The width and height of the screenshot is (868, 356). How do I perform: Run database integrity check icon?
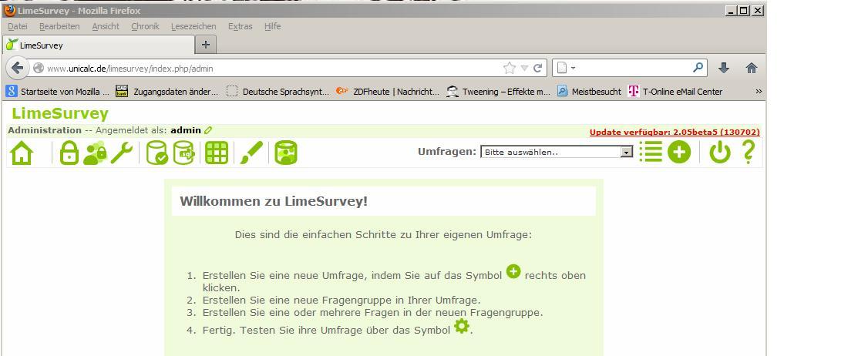[156, 153]
